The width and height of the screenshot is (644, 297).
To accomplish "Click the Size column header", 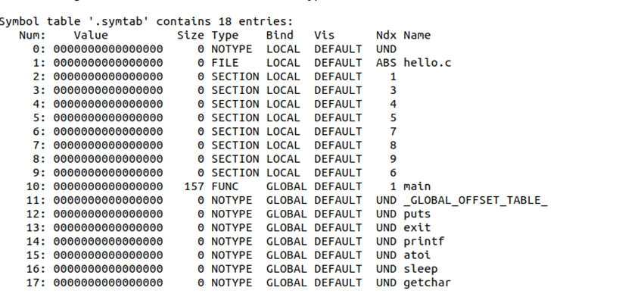I will tap(191, 36).
